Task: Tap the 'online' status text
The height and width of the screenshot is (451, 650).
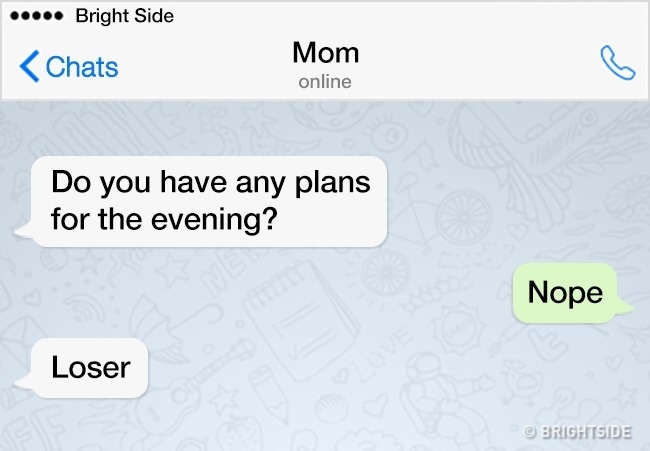Action: pos(325,82)
